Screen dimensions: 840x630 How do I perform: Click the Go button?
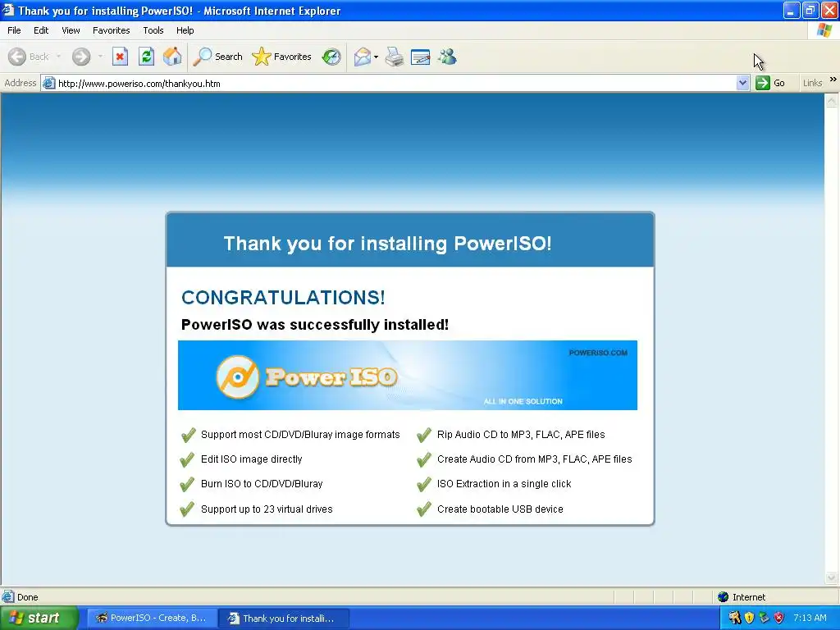(x=770, y=83)
